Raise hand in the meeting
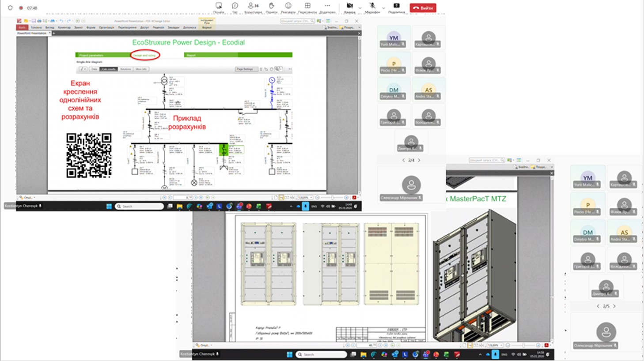This screenshot has width=644, height=361. coord(271,6)
